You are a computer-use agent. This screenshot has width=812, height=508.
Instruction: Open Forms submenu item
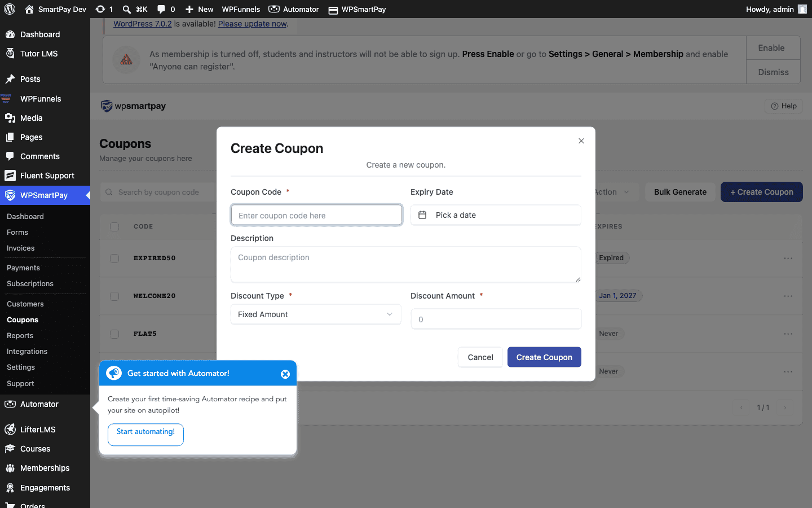point(17,232)
